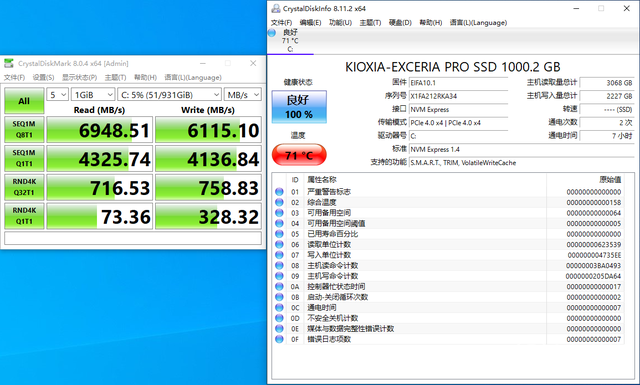The height and width of the screenshot is (385, 640).
Task: Click status orb for attribute 0E
Action: [x=279, y=329]
